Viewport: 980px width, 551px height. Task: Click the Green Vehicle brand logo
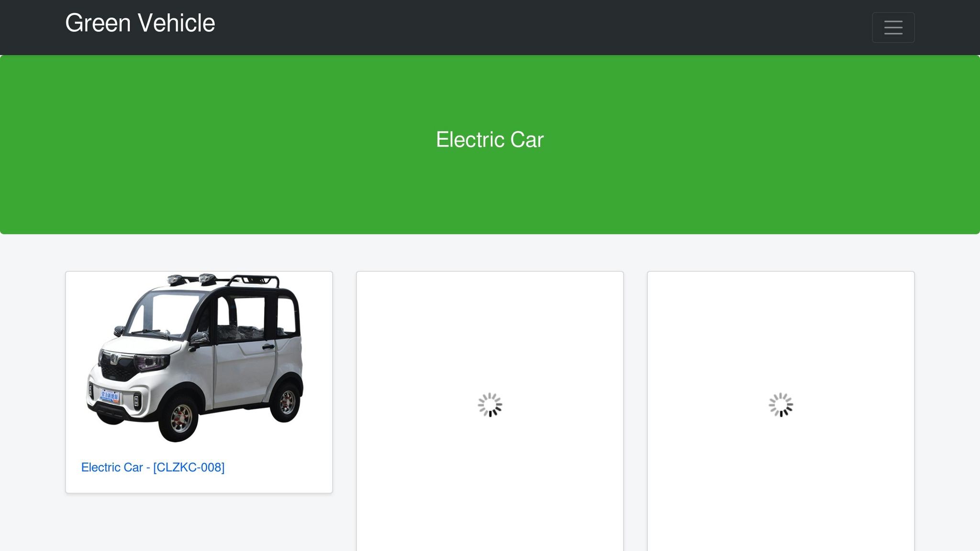tap(140, 23)
